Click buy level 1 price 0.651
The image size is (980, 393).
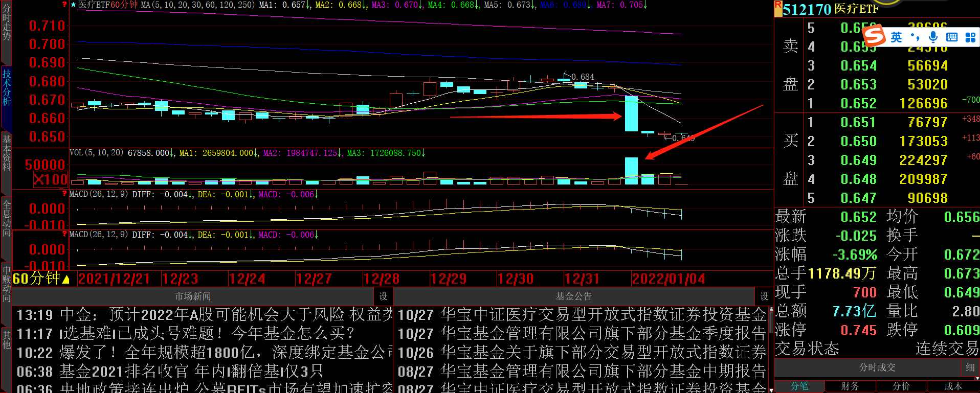click(859, 123)
